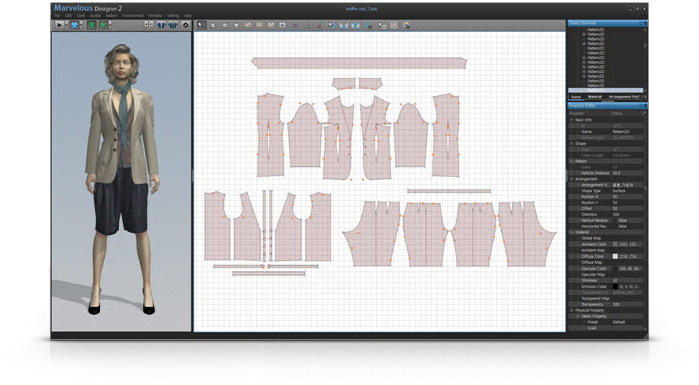
Task: Click the Particle Distance value 20.0
Action: [x=627, y=173]
